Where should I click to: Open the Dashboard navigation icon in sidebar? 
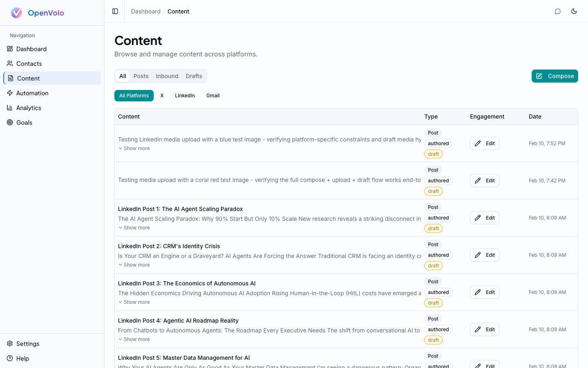[10, 49]
